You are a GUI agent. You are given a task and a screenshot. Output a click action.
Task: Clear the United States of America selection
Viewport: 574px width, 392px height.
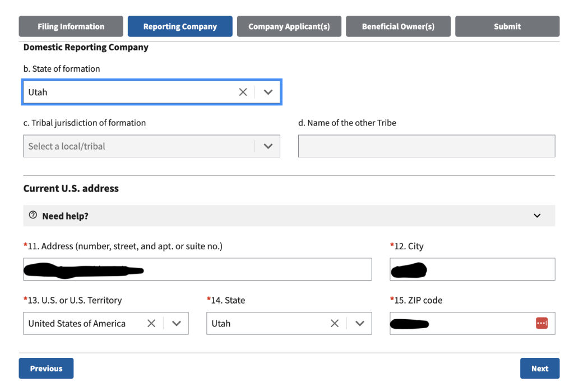(151, 324)
